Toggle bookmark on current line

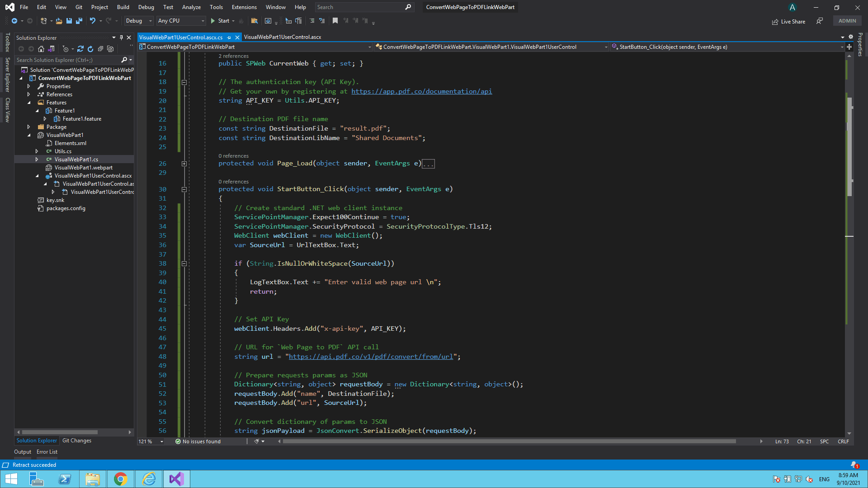click(335, 21)
